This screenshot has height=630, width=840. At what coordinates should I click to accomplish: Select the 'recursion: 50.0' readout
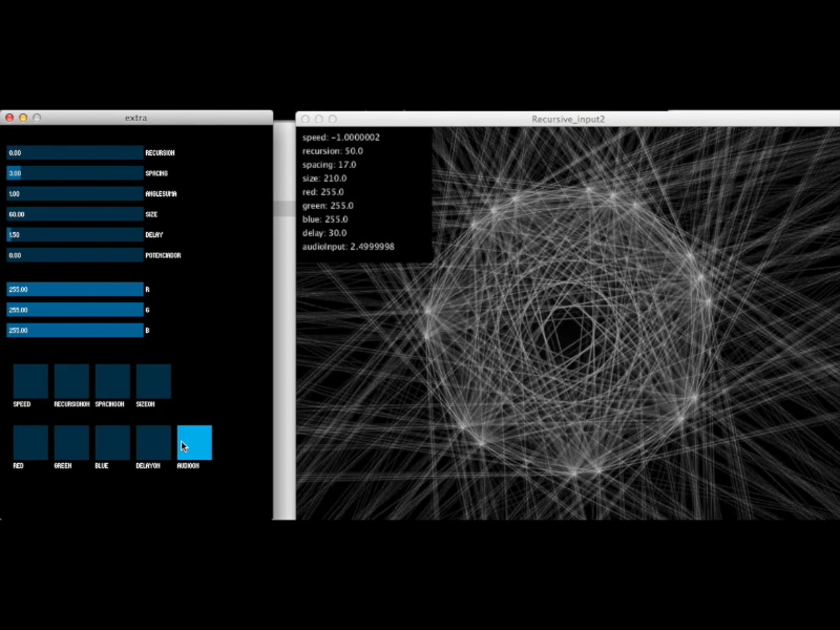[332, 151]
